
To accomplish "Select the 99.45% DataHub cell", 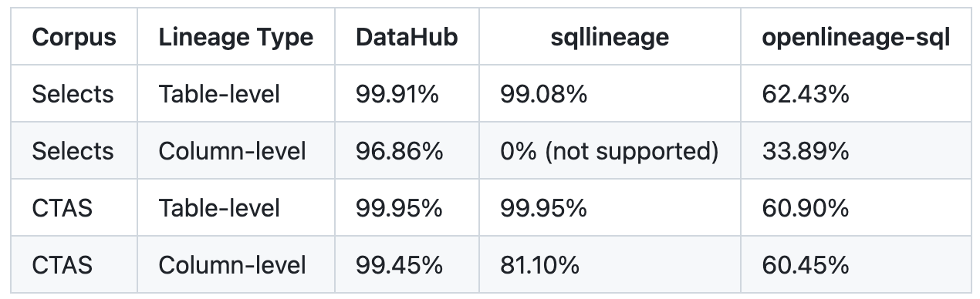I will click(399, 265).
